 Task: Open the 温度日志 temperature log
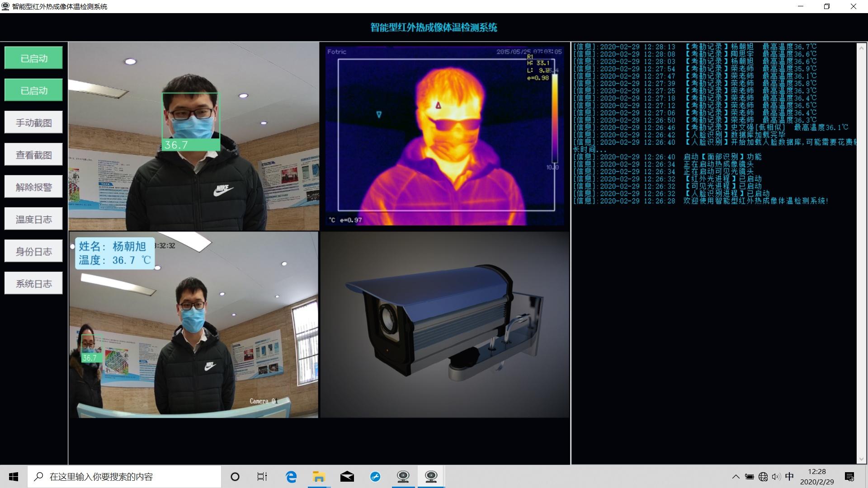pyautogui.click(x=33, y=219)
